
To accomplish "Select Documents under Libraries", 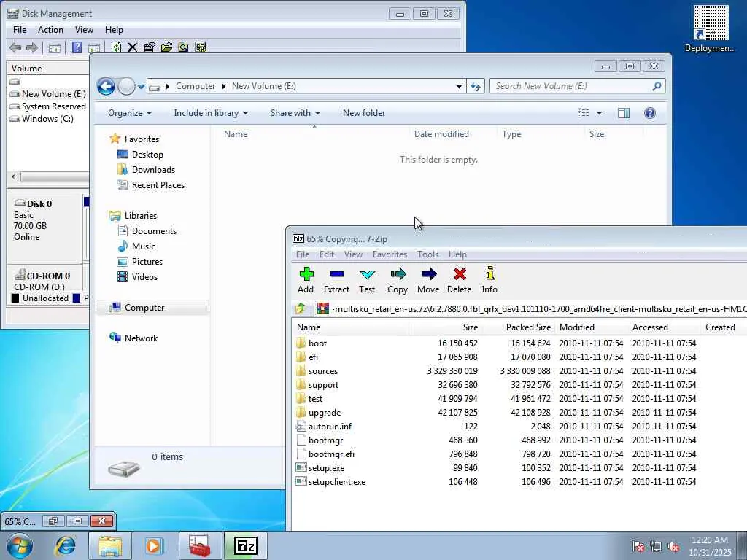I will (154, 231).
